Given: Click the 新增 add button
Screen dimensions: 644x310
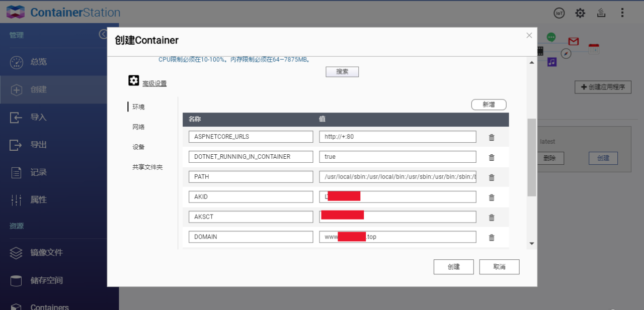Looking at the screenshot, I should 489,105.
